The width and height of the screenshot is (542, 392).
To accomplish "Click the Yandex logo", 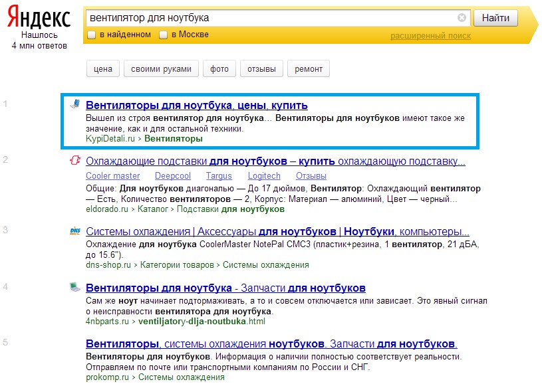I will 39,17.
